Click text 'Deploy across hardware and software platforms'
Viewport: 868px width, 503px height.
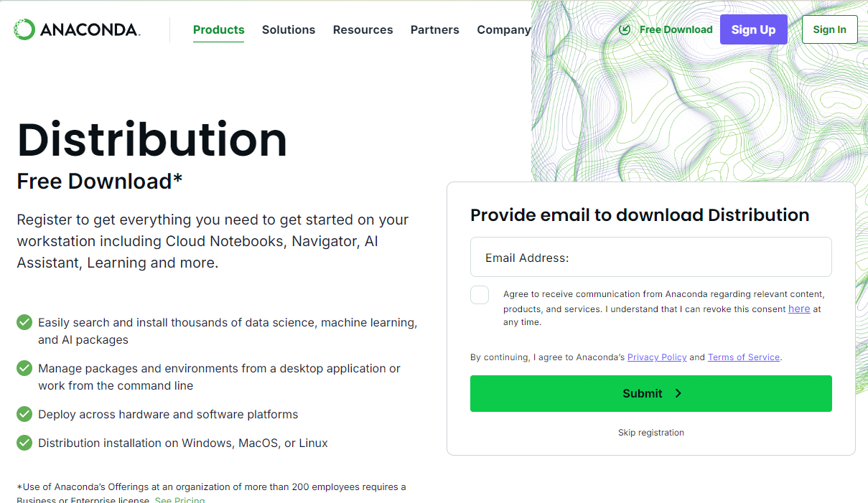point(168,414)
